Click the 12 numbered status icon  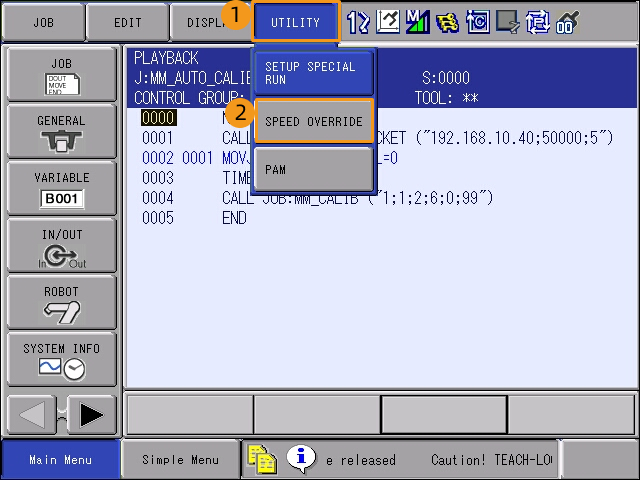358,22
